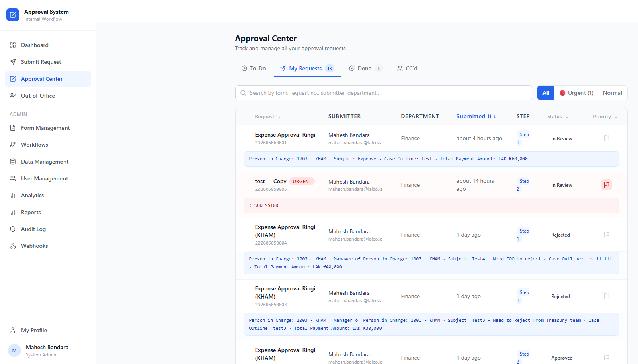The width and height of the screenshot is (638, 364).
Task: Click the DEPARTMENT column header
Action: click(x=420, y=116)
